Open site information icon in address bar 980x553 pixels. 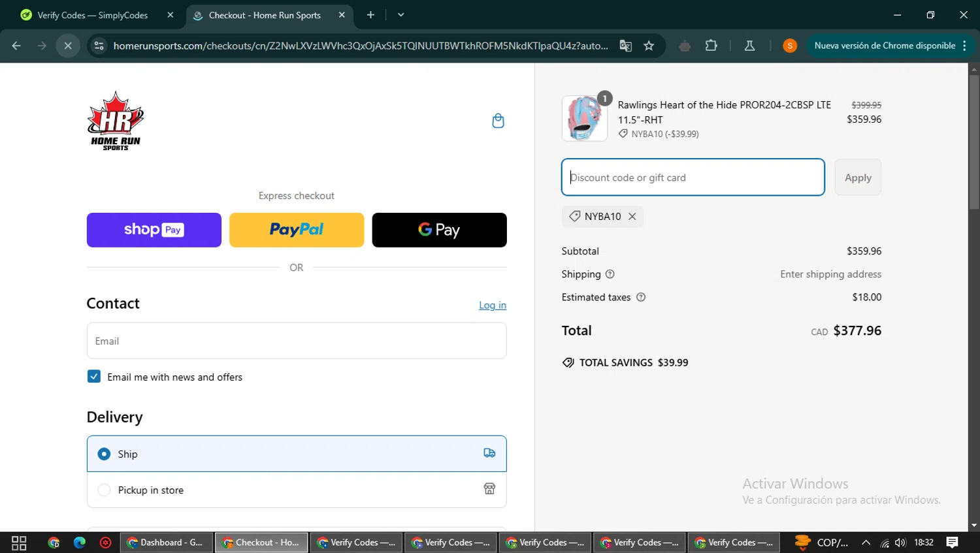[x=99, y=46]
